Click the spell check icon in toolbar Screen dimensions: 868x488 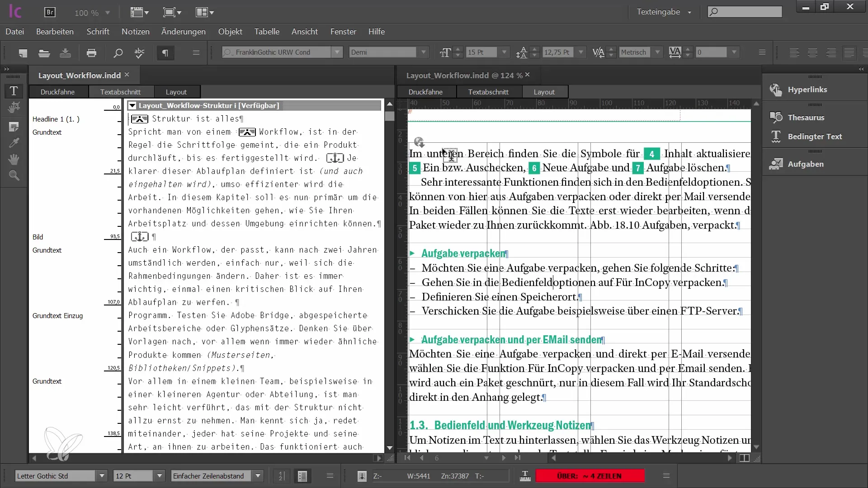[140, 53]
